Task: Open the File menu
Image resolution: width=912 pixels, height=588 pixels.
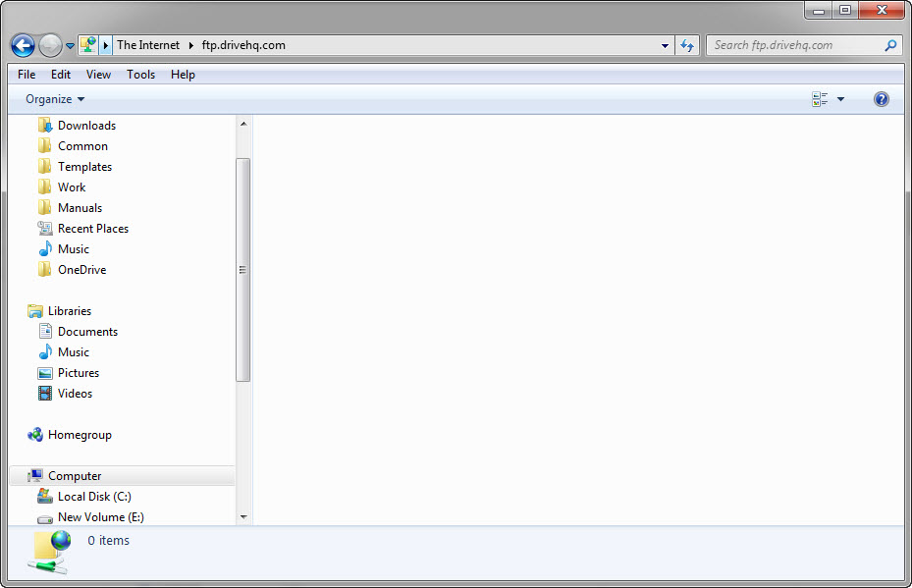Action: 27,75
